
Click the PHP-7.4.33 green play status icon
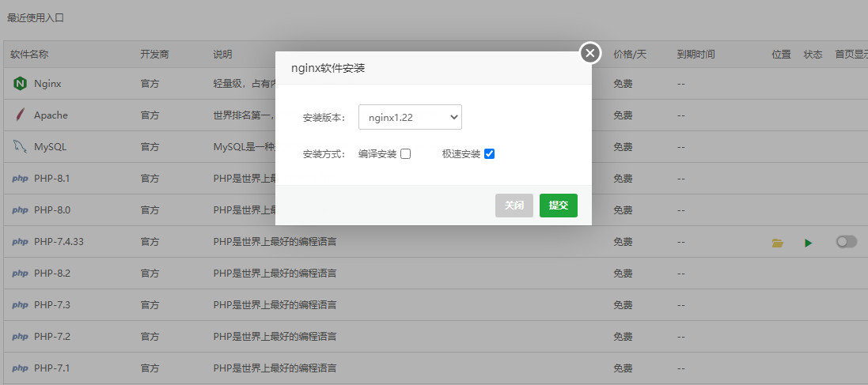(808, 243)
